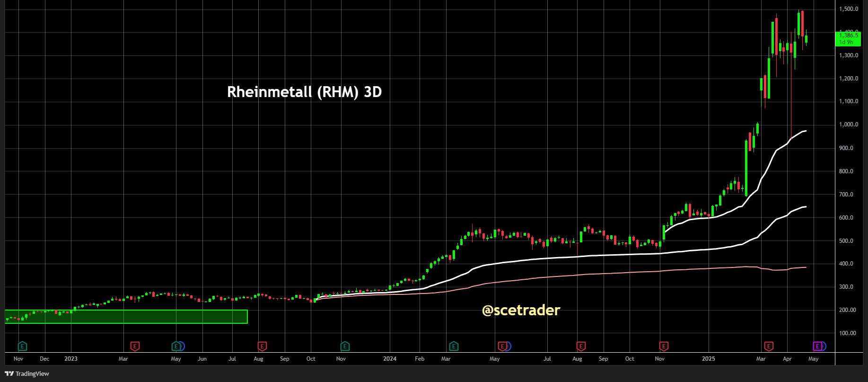Click the 1,000.0 price axis label
This screenshot has width=868, height=382.
(x=849, y=124)
